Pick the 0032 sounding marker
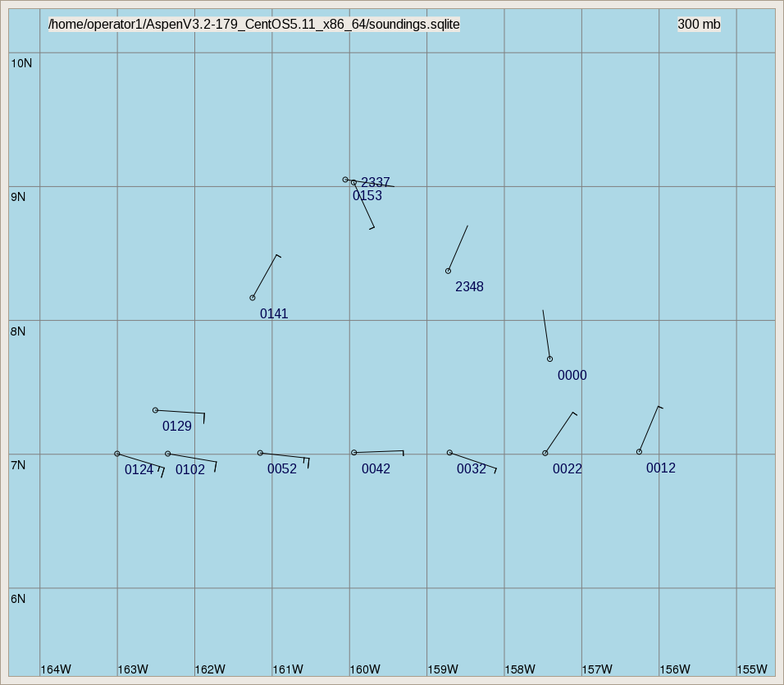The width and height of the screenshot is (784, 685). pyautogui.click(x=449, y=453)
